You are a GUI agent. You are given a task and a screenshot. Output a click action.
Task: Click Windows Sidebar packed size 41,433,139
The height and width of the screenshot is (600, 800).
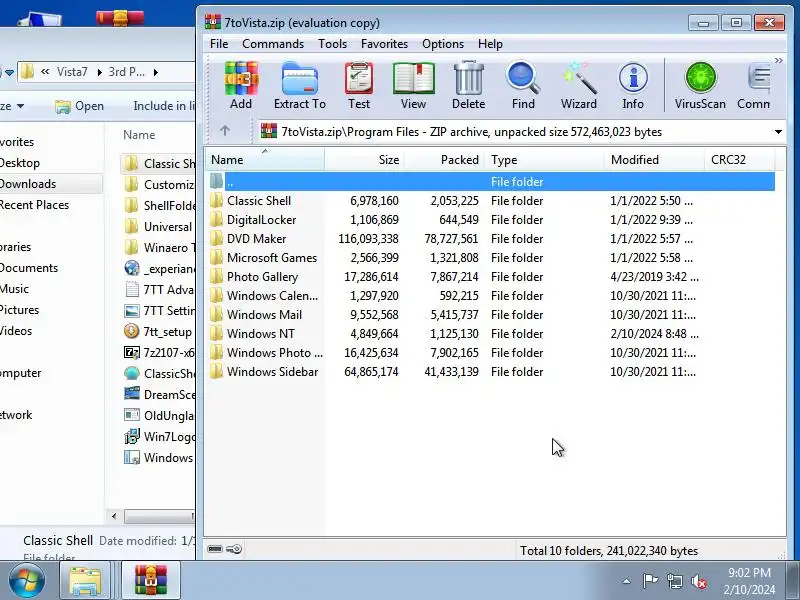coord(452,371)
